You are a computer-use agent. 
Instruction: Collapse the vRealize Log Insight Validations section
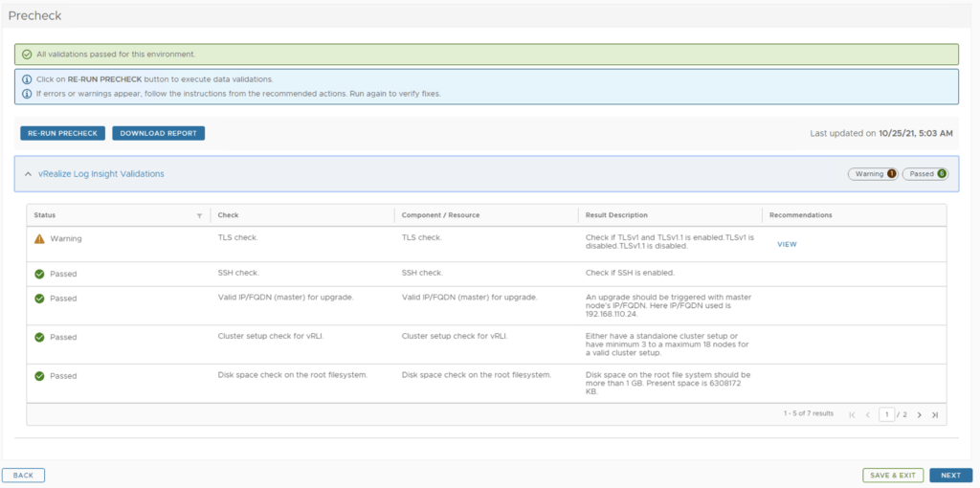pyautogui.click(x=28, y=174)
